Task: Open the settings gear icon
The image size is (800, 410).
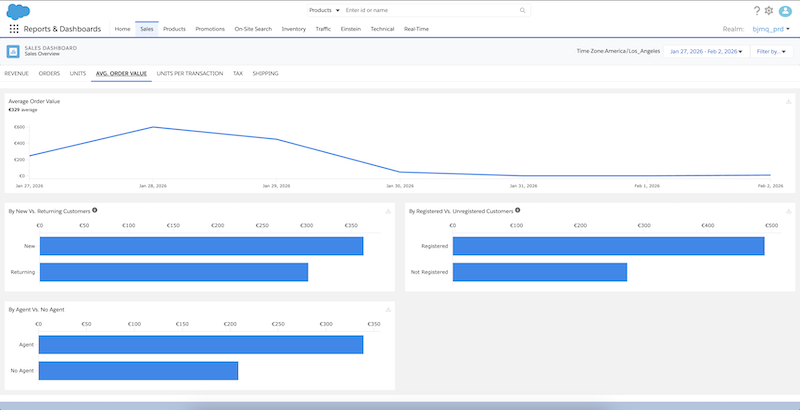Action: click(769, 10)
